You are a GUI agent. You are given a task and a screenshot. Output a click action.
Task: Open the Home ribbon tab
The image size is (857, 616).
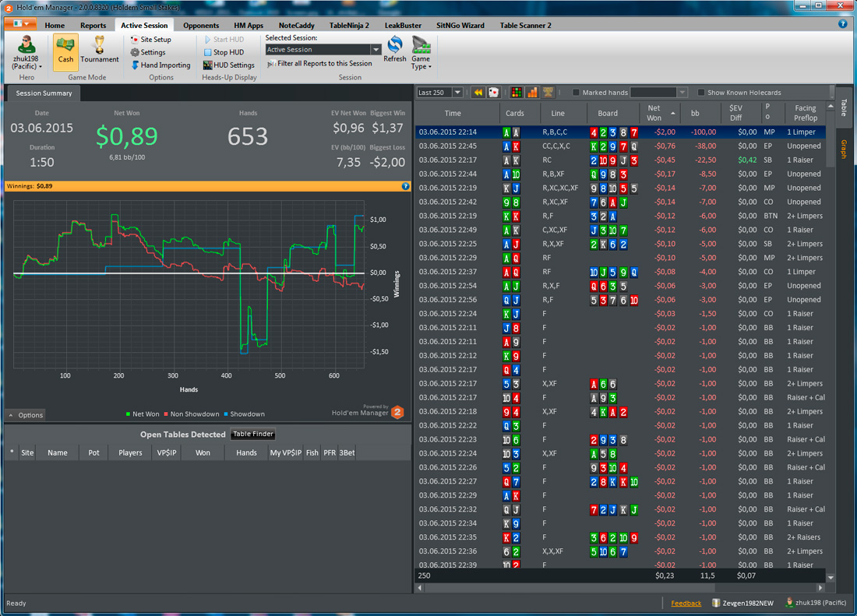coord(55,25)
